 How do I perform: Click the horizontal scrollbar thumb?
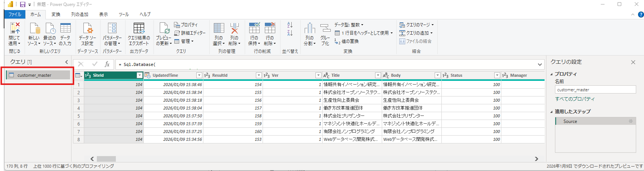[106, 159]
